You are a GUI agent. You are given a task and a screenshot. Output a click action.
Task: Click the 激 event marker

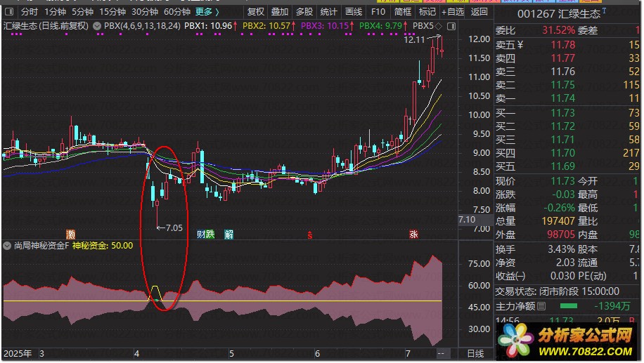(x=70, y=235)
